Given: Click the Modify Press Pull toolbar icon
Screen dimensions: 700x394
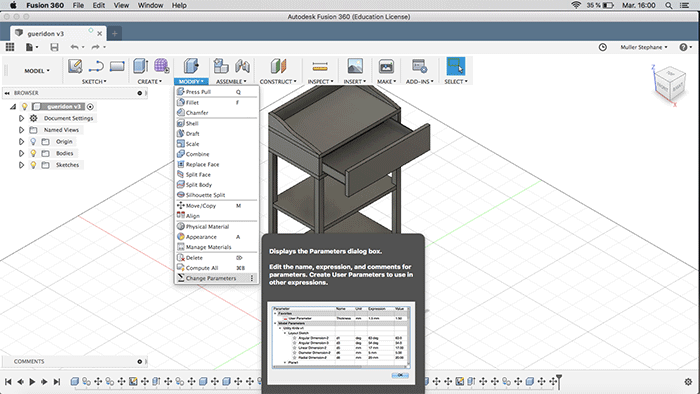Looking at the screenshot, I should point(191,66).
